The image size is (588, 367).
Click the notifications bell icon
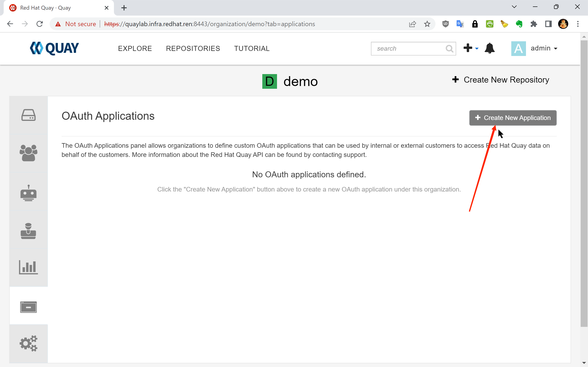coord(489,48)
